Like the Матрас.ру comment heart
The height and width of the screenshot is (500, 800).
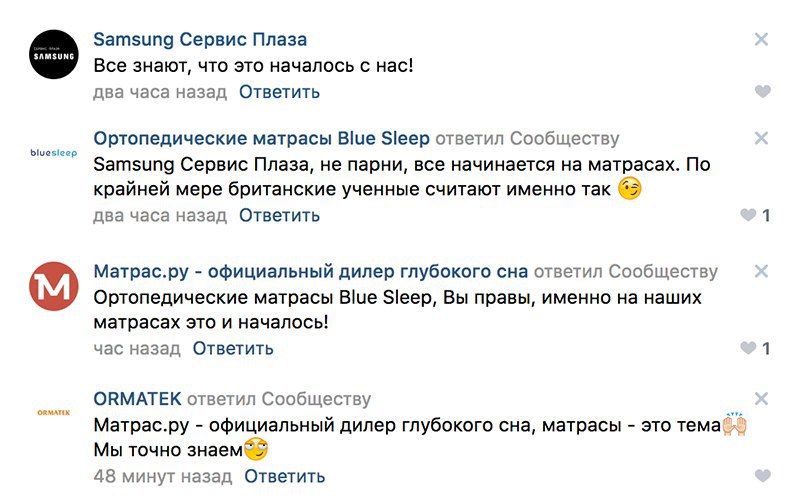pyautogui.click(x=748, y=348)
